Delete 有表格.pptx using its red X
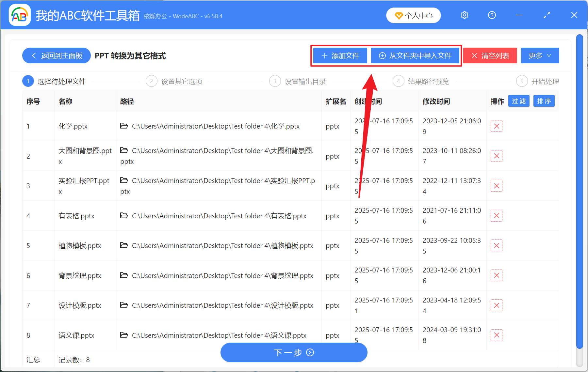 [x=496, y=215]
